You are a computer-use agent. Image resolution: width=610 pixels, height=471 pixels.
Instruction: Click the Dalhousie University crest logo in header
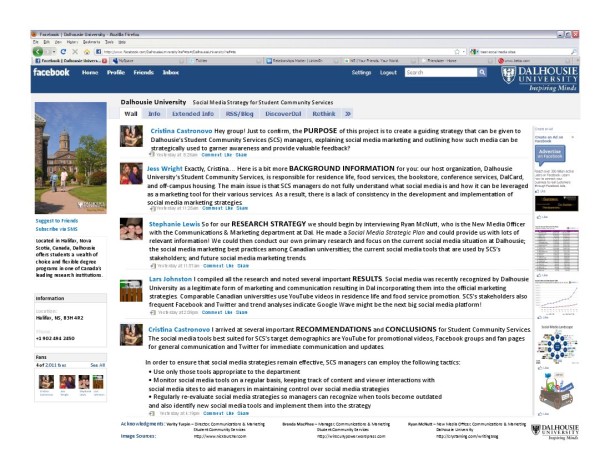click(x=539, y=78)
